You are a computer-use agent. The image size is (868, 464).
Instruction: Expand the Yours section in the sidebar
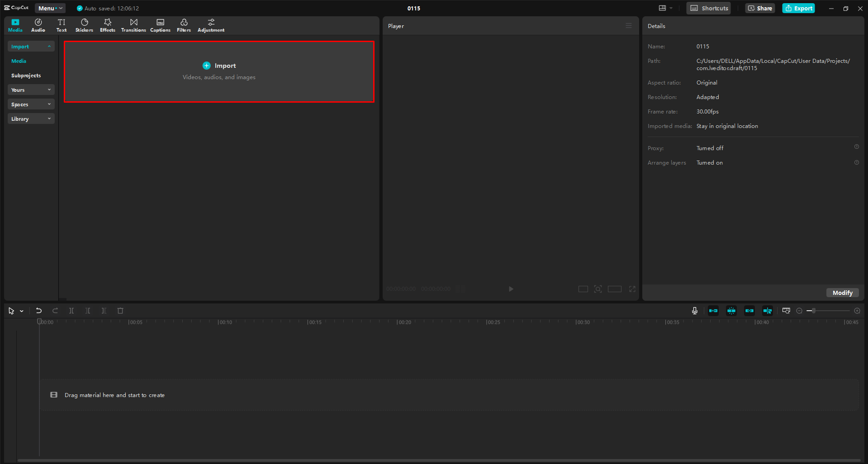click(x=31, y=90)
